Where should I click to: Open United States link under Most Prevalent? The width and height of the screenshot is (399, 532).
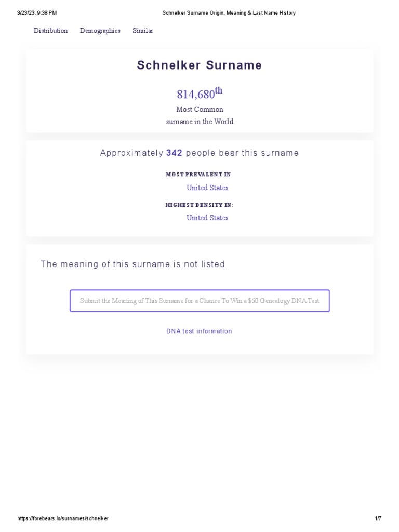[207, 188]
